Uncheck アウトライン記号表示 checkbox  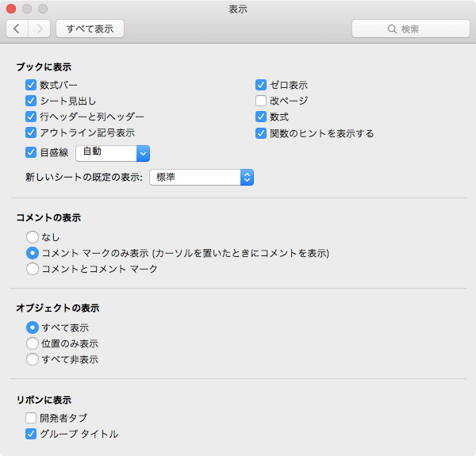(x=31, y=132)
